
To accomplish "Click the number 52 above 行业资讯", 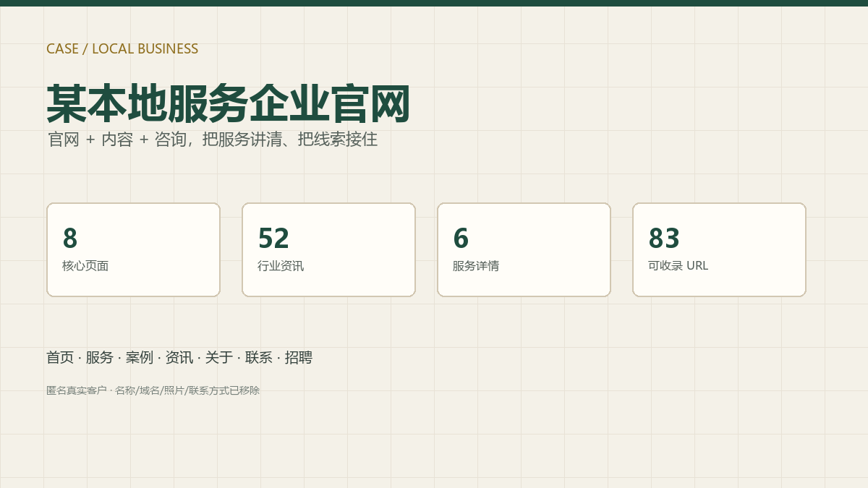I will [x=273, y=238].
